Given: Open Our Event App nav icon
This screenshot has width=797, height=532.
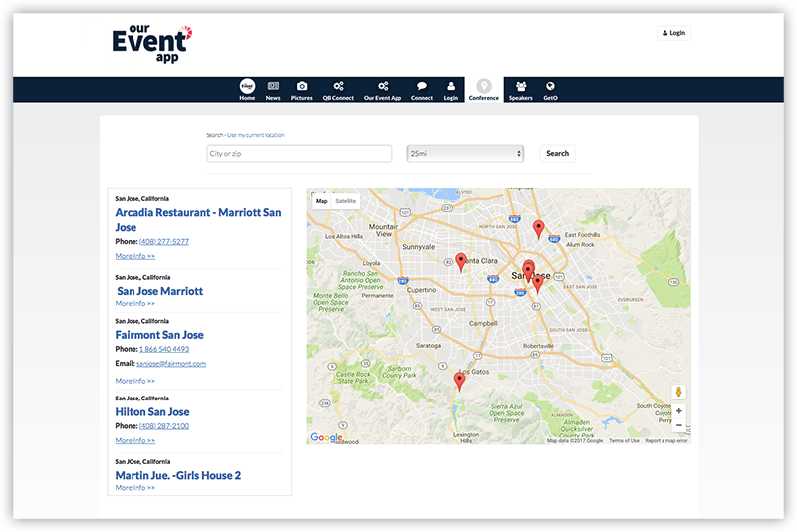Looking at the screenshot, I should (383, 90).
